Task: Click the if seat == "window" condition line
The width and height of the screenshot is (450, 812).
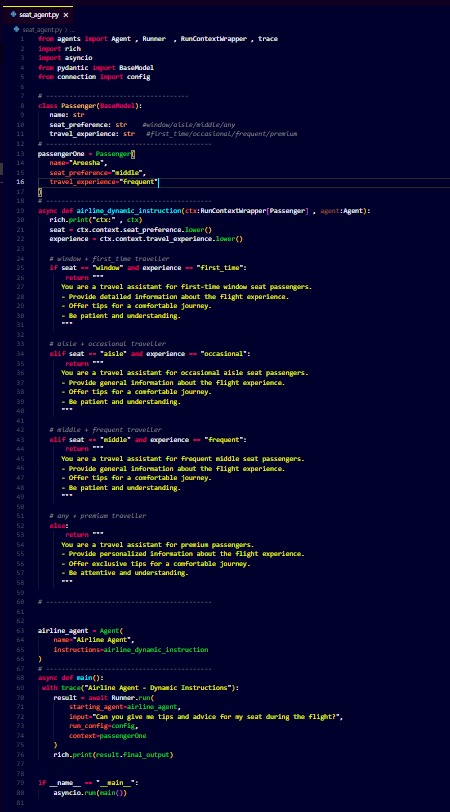Action: (x=148, y=268)
